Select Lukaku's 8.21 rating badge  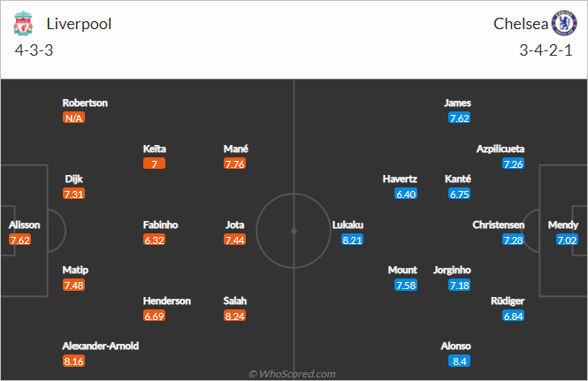click(352, 240)
